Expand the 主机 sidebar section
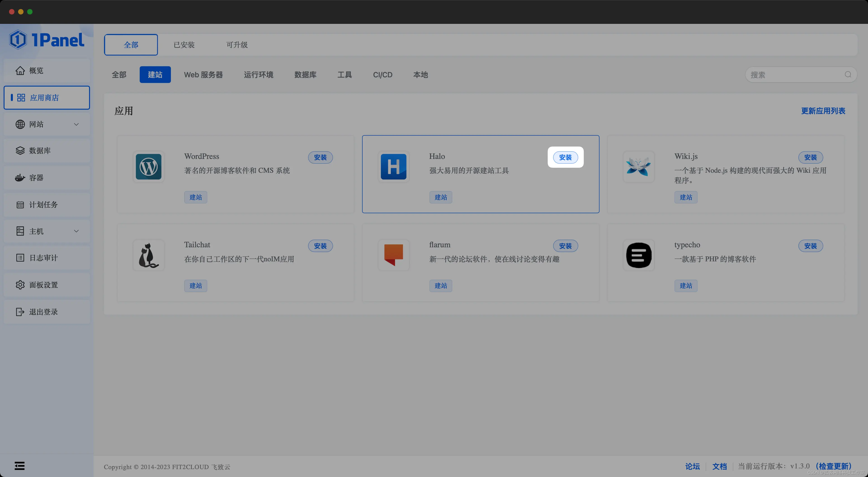The image size is (868, 477). coord(76,231)
